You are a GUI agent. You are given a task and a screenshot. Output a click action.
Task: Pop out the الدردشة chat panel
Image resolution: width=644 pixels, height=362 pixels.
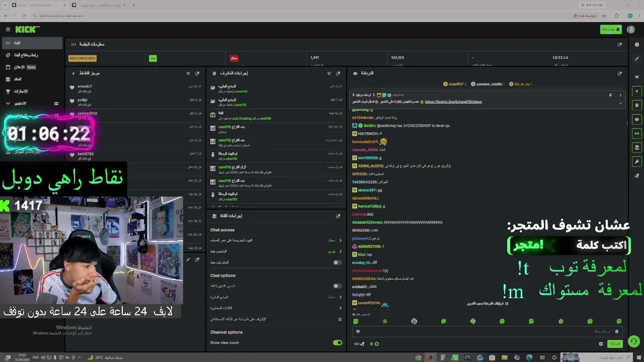coord(620,73)
